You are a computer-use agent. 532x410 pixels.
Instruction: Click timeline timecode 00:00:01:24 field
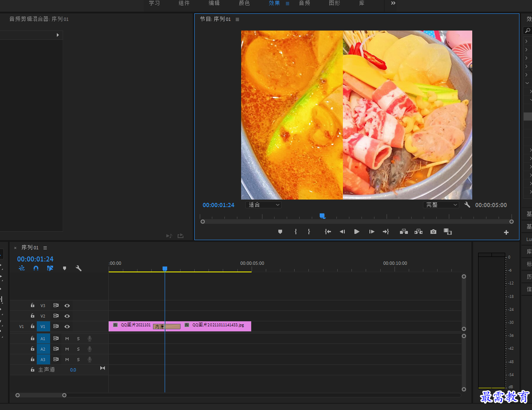tap(35, 259)
